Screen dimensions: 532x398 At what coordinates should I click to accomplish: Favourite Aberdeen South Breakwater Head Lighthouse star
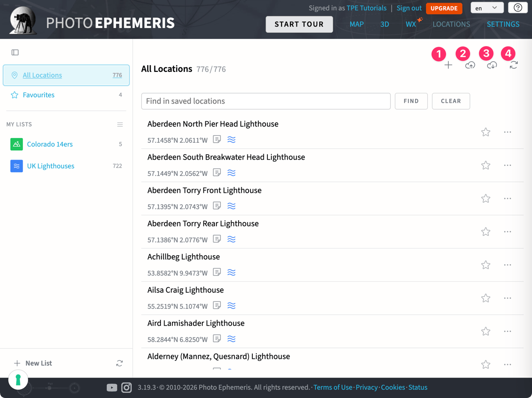486,165
